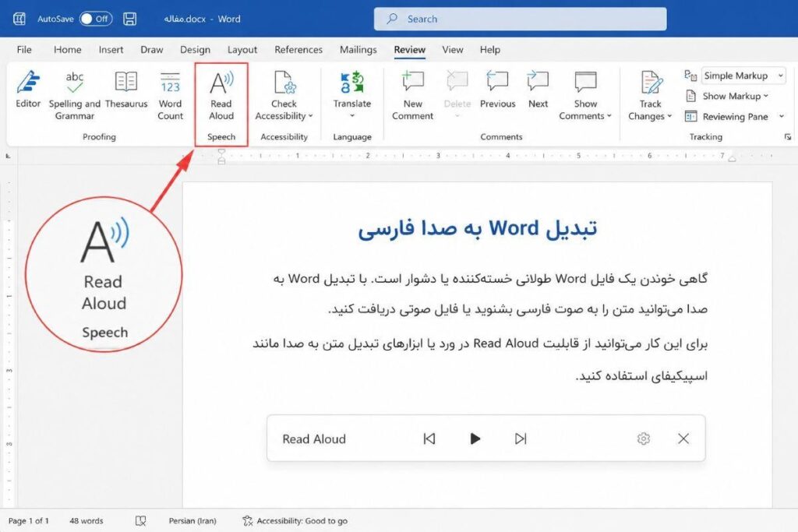The width and height of the screenshot is (798, 532).
Task: Expand the Translate dropdown arrow
Action: (x=352, y=116)
